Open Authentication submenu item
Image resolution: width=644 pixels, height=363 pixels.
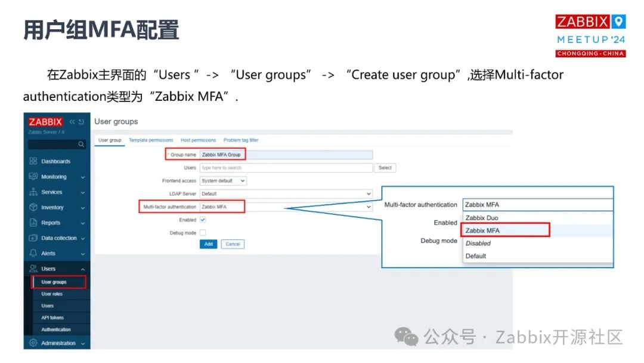click(56, 330)
